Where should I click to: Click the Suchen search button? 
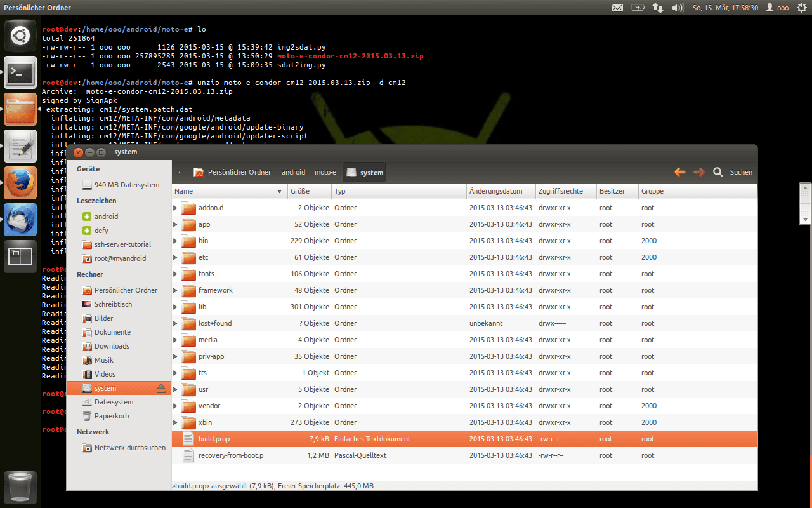(x=733, y=172)
